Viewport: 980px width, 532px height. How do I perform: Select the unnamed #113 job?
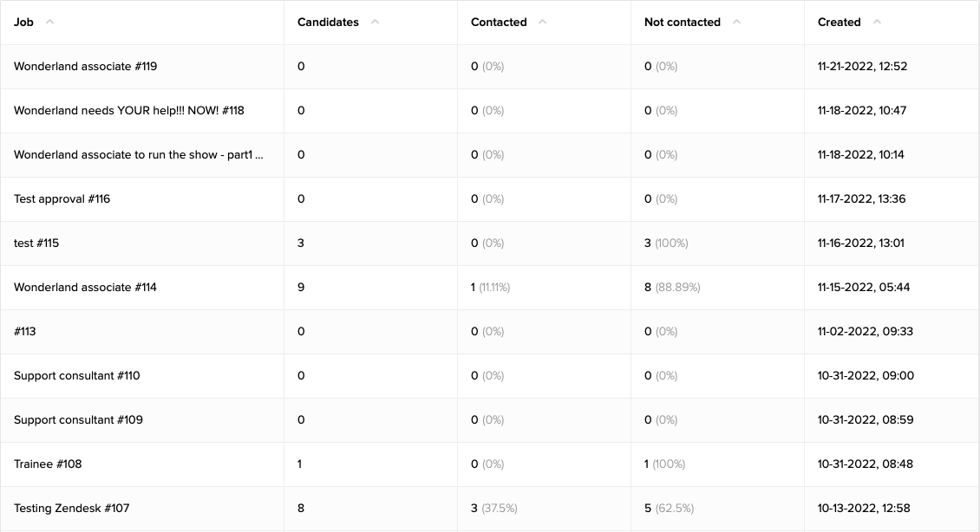(25, 332)
